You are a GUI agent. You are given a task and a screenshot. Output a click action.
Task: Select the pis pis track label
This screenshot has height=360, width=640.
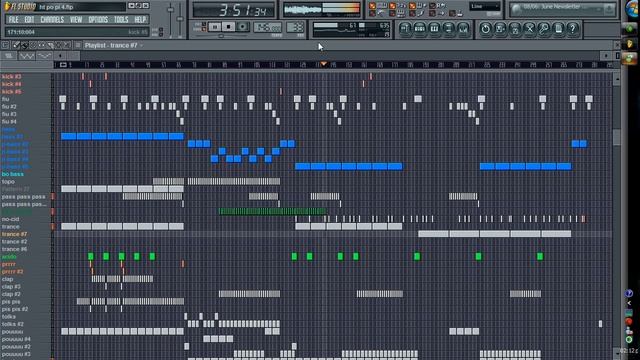(x=11, y=302)
